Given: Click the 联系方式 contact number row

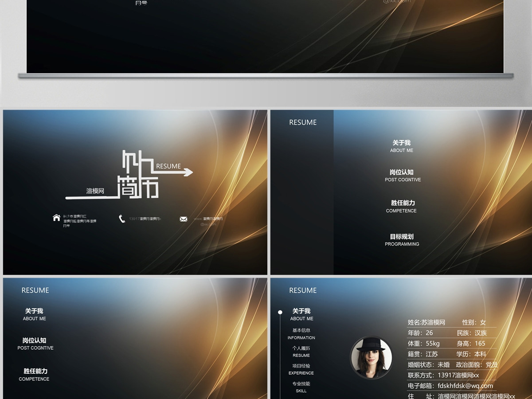Looking at the screenshot, I should 443,376.
